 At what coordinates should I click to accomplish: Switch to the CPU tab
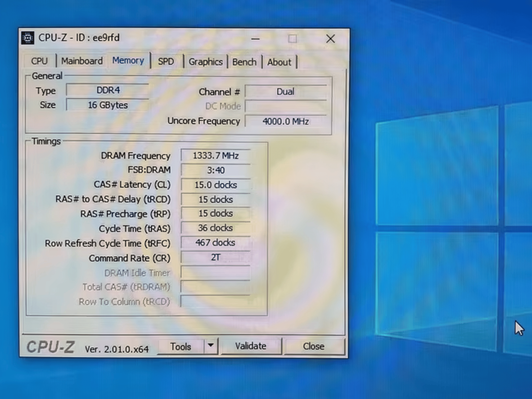pos(39,61)
